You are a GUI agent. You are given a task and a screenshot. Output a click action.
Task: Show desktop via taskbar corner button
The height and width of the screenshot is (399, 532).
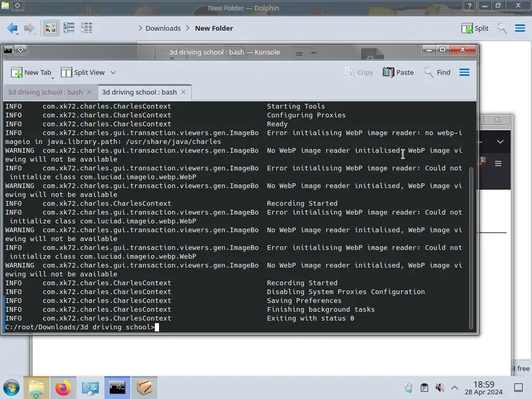(518, 388)
